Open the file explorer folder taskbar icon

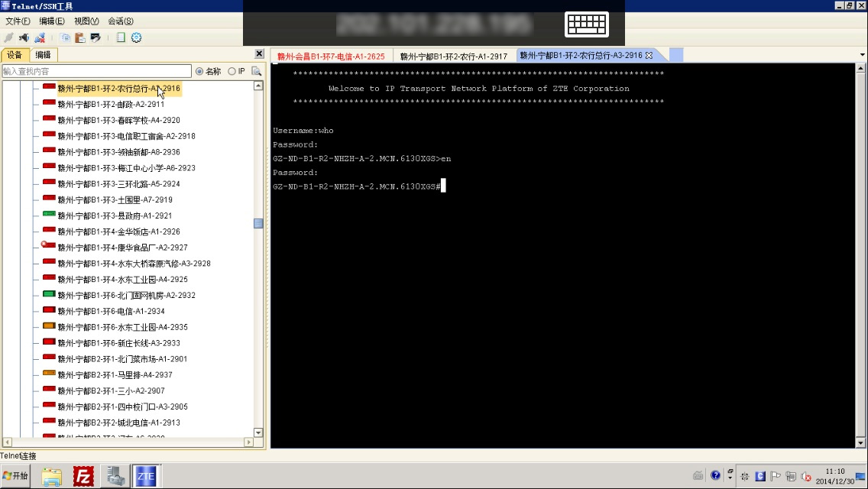point(51,476)
